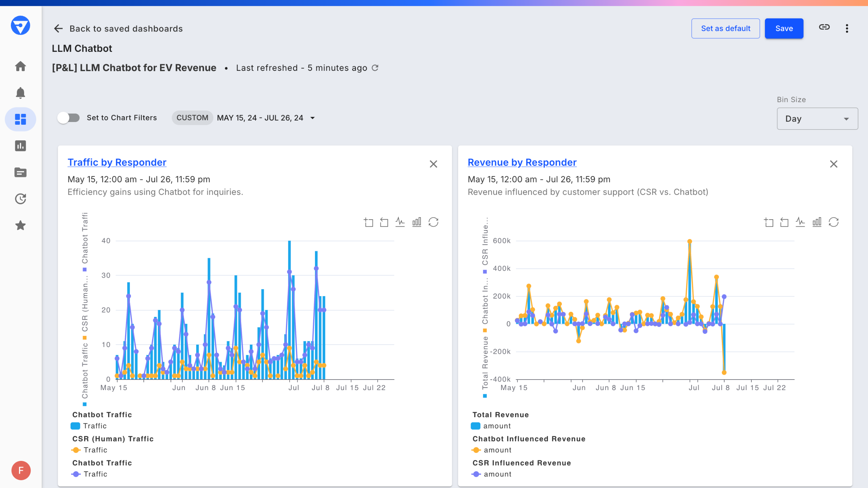The image size is (868, 488).
Task: Refresh dashboard next to last refreshed text
Action: click(375, 68)
